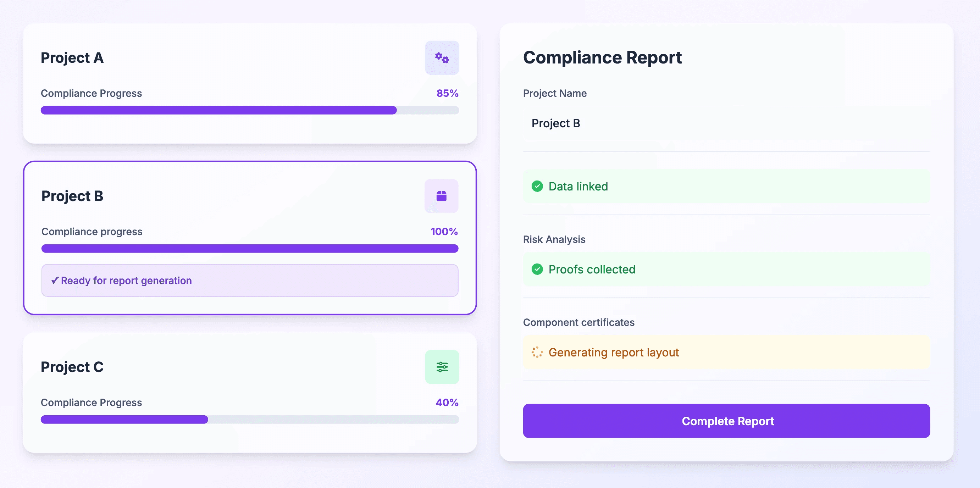Click the sliders icon on Project C
The height and width of the screenshot is (488, 980).
(442, 367)
